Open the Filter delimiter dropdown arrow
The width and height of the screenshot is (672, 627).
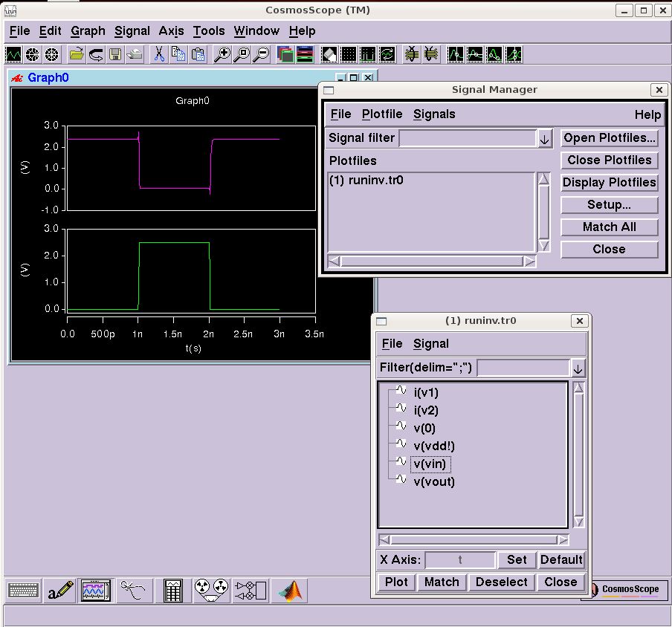coord(578,368)
